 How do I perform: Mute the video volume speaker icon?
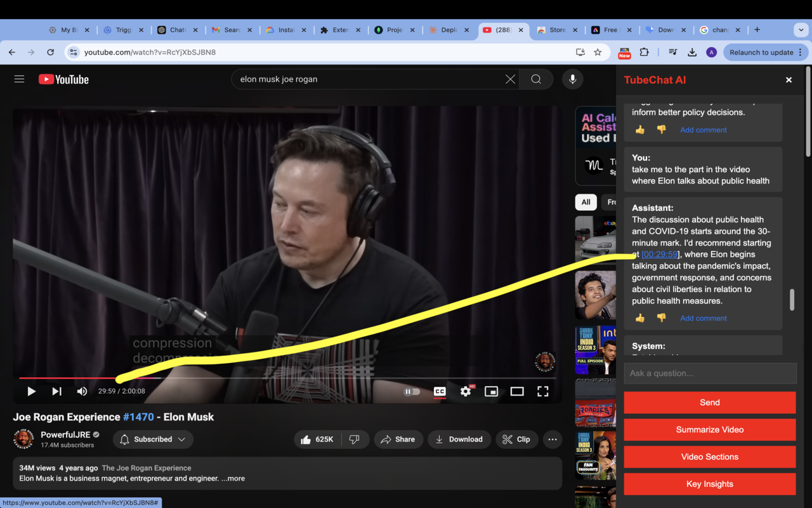82,391
